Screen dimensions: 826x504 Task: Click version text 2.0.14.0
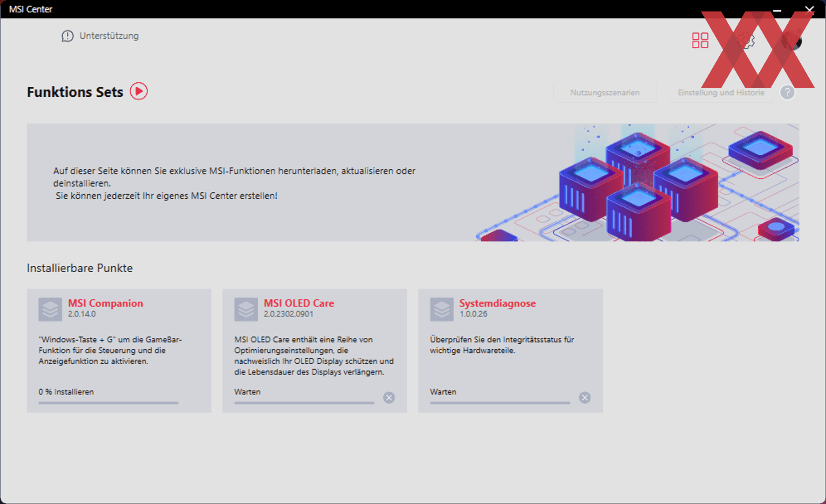pos(82,314)
